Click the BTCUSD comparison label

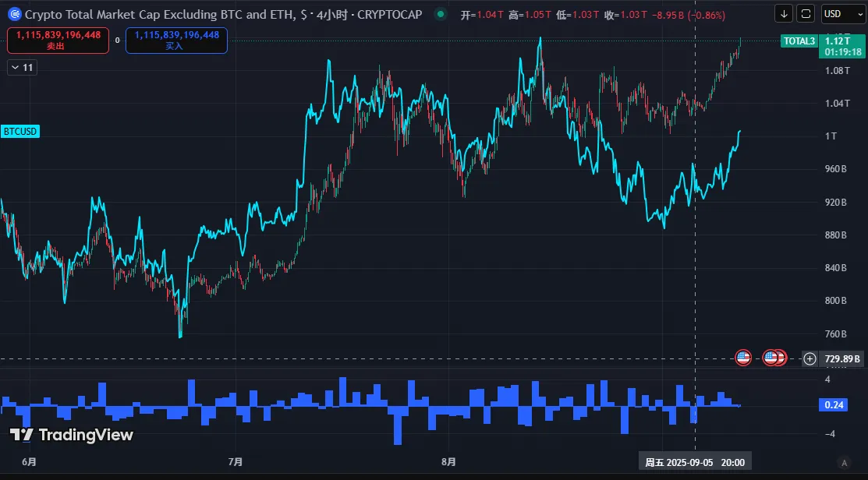(x=21, y=132)
